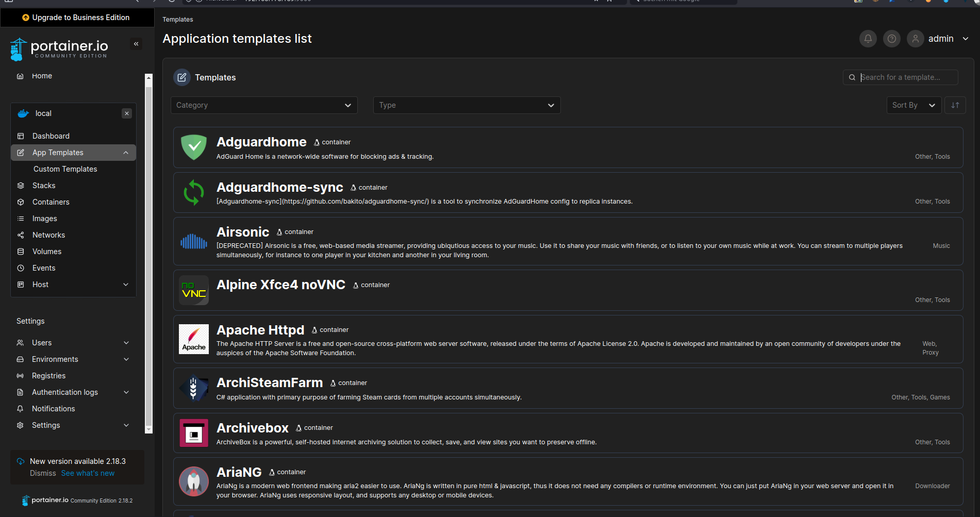Click the upgrade arrow icon in banner
The height and width of the screenshot is (517, 980).
point(26,18)
